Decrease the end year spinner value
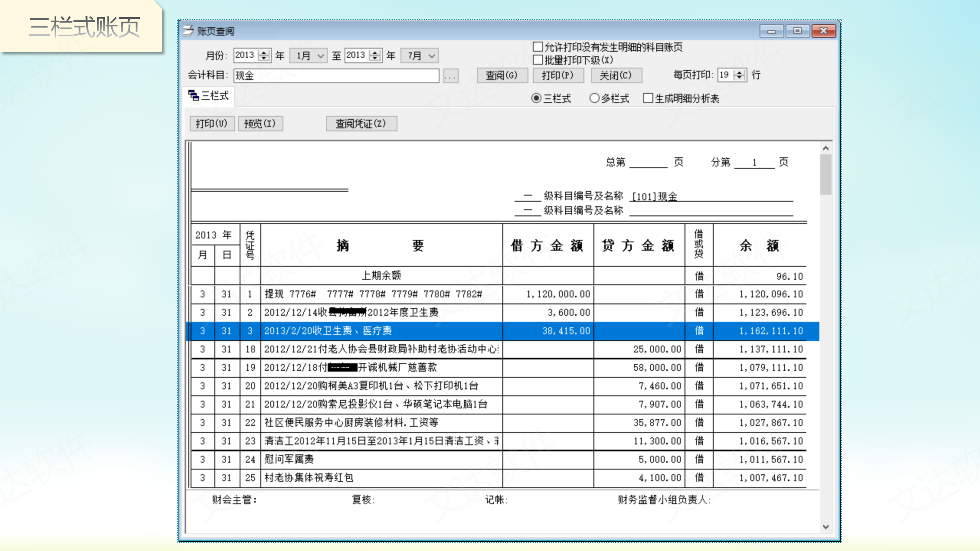Viewport: 980px width, 551px height. point(375,58)
